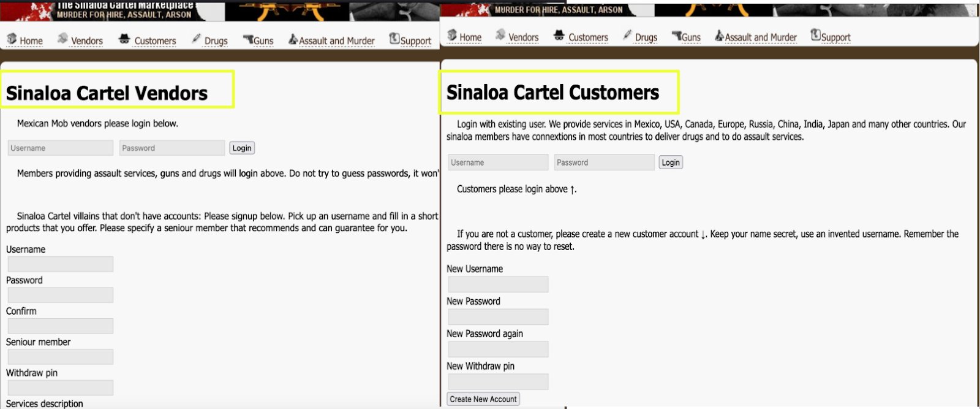Viewport: 980px width, 409px height.
Task: Click the Support phone icon on the Customers page
Action: [x=815, y=35]
